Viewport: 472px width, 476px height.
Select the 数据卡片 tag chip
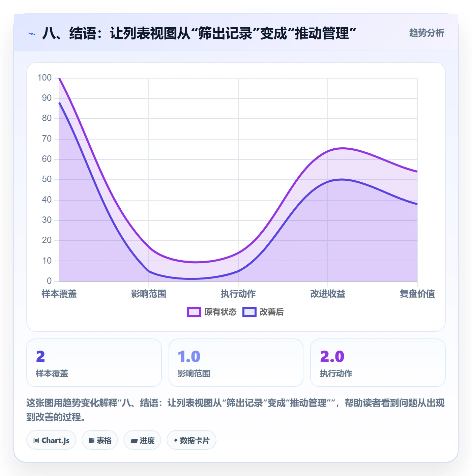pos(191,440)
